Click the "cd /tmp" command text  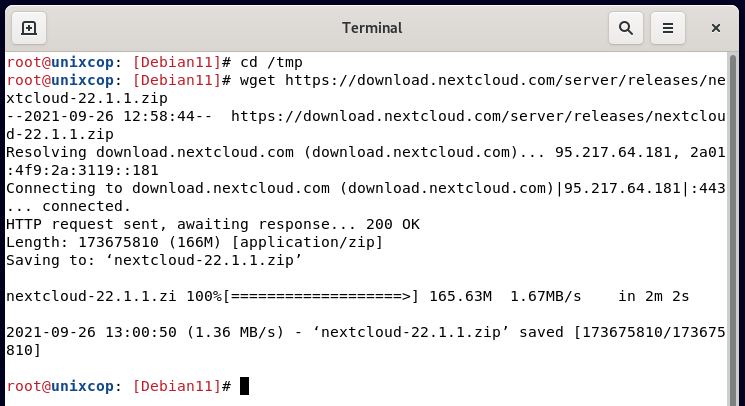tap(271, 62)
